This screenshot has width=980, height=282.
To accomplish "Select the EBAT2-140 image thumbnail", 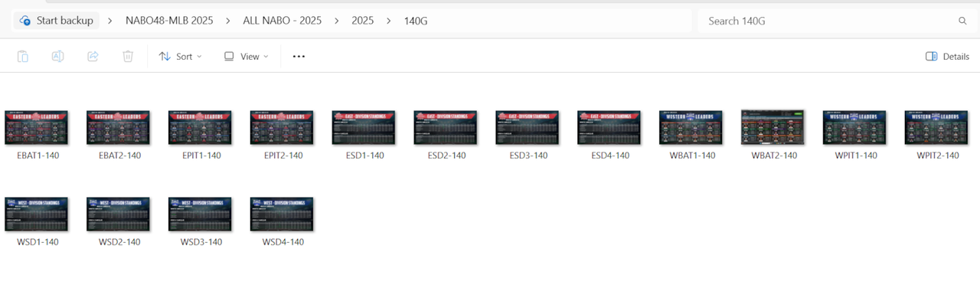I will coord(119,127).
